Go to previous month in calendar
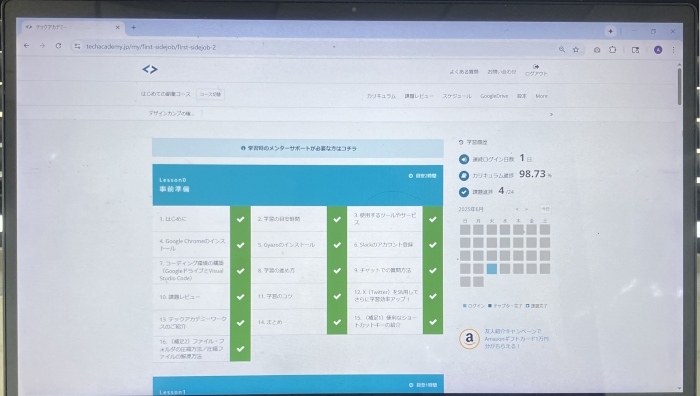Screen dimensions: 700x396 [517, 209]
